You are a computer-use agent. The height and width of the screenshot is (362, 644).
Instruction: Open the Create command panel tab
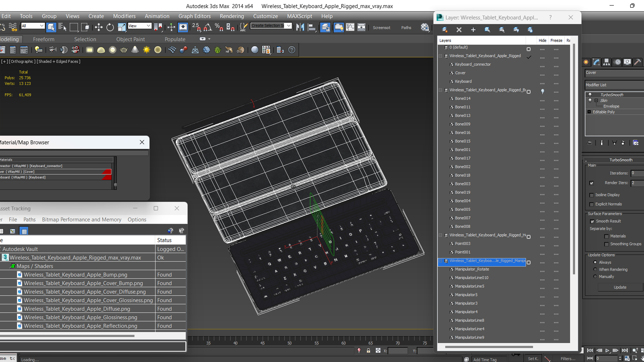coord(586,62)
